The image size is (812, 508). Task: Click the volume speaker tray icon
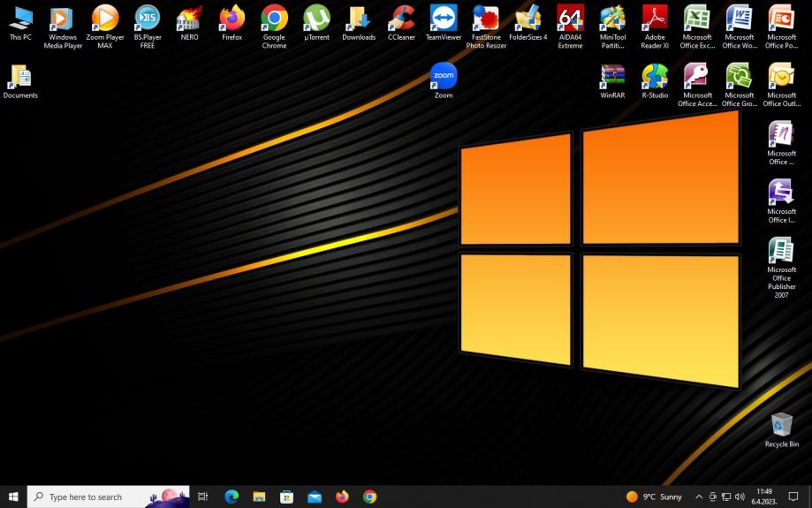click(740, 497)
